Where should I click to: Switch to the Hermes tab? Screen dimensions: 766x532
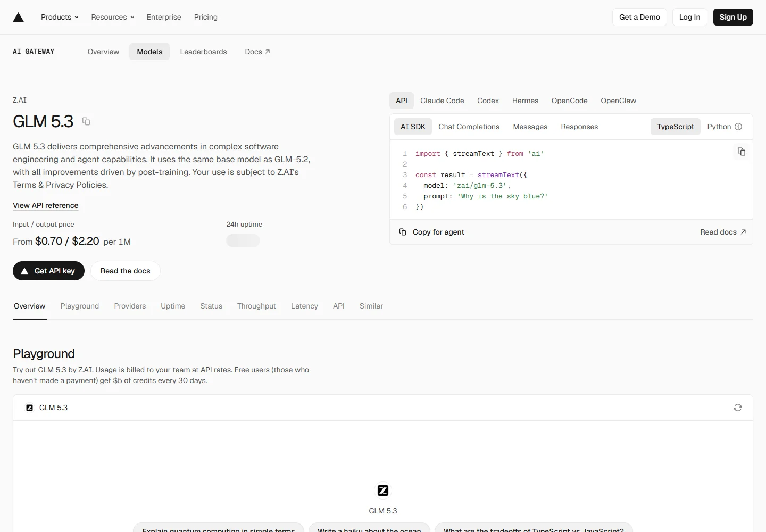(x=525, y=101)
